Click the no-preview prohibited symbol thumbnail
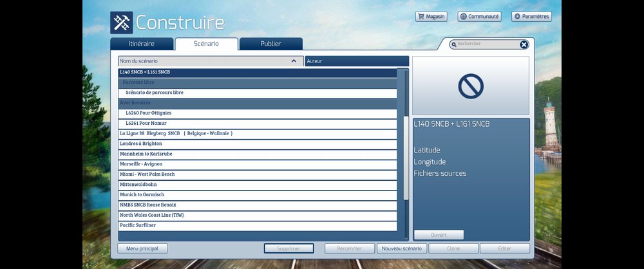The image size is (644, 269). [x=471, y=86]
